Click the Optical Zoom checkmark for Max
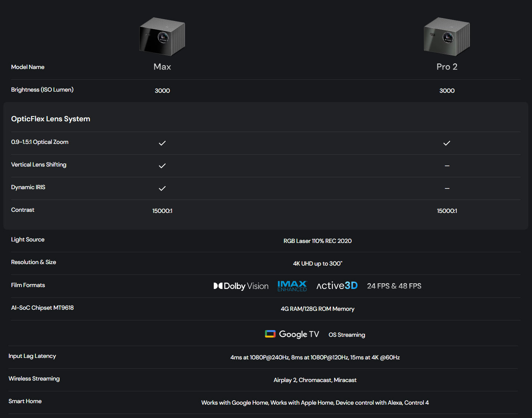The width and height of the screenshot is (532, 418). (x=162, y=143)
